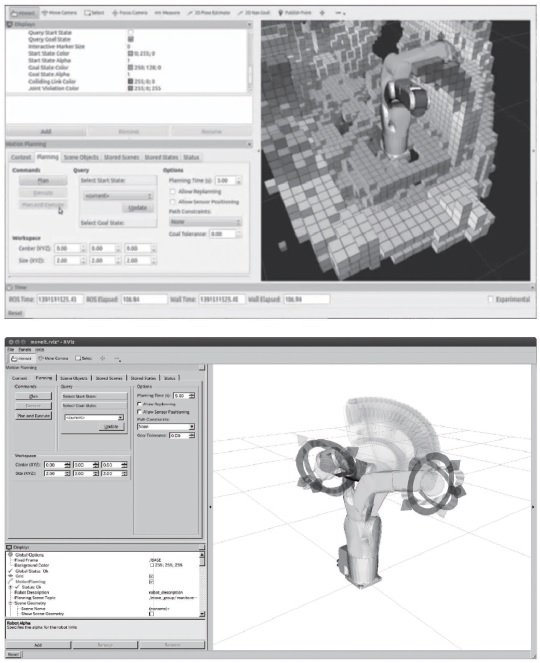
Task: Open the current goal state dropdown in moveit.rviz window
Action: click(94, 417)
